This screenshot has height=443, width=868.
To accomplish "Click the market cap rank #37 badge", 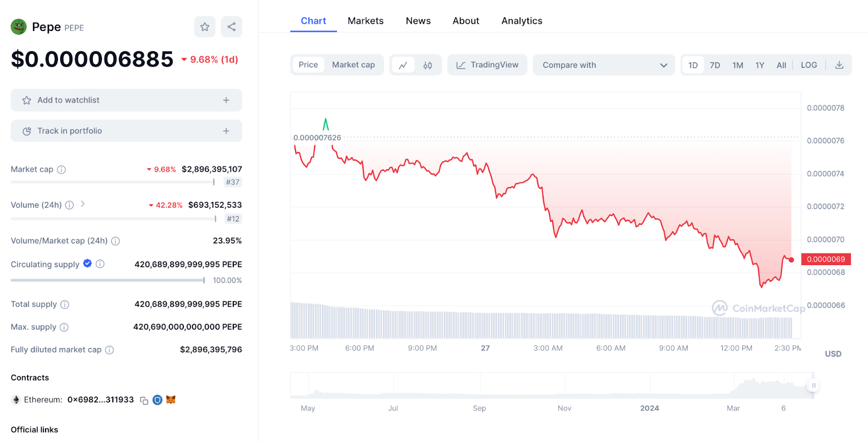I will 233,182.
